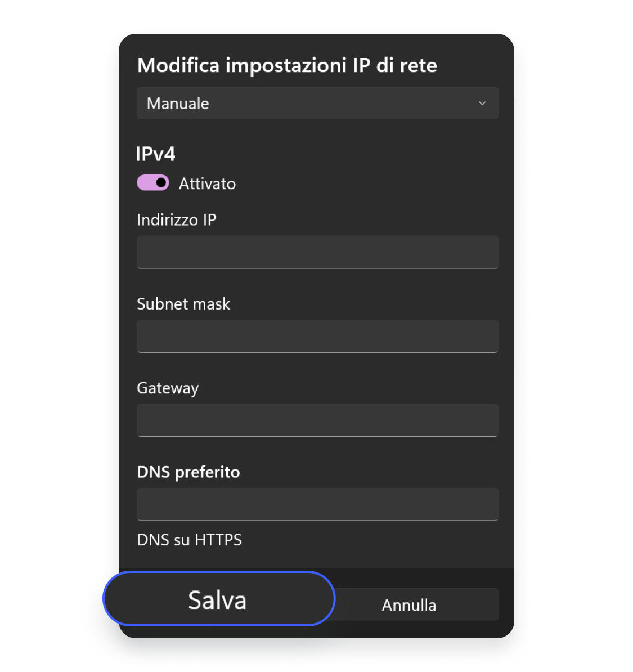Open the Manuale configuration dropdown
The height and width of the screenshot is (672, 633).
[317, 103]
